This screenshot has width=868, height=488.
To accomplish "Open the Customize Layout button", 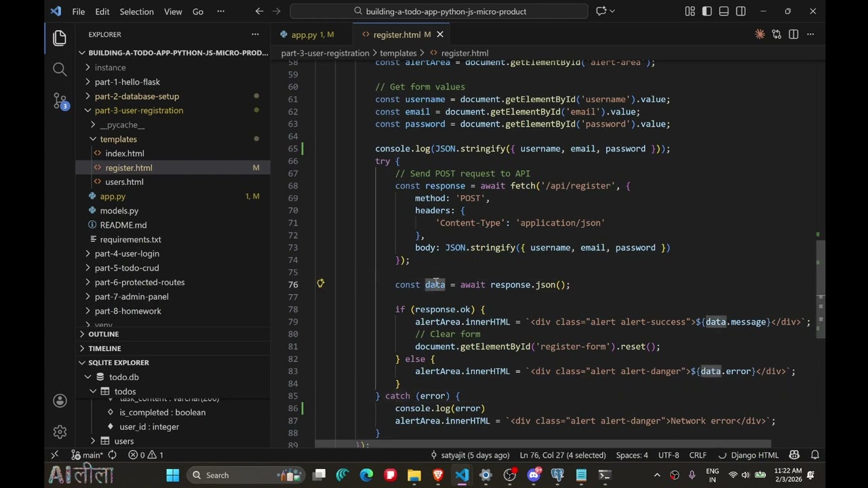I will [690, 12].
